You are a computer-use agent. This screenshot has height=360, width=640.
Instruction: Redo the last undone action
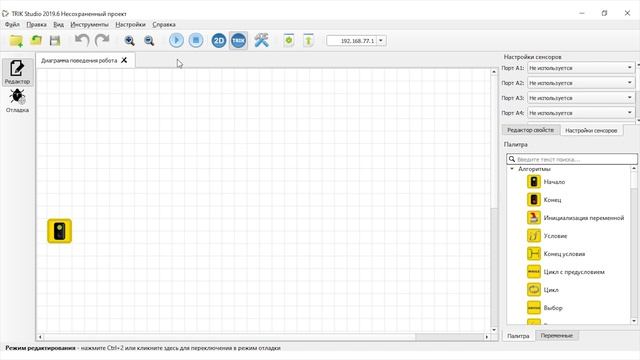pyautogui.click(x=102, y=40)
